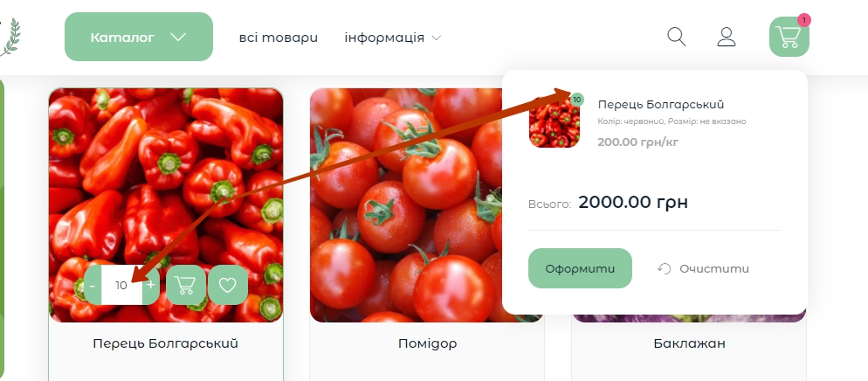Add pepper to wishlist heart icon
868x381 pixels.
click(x=228, y=285)
